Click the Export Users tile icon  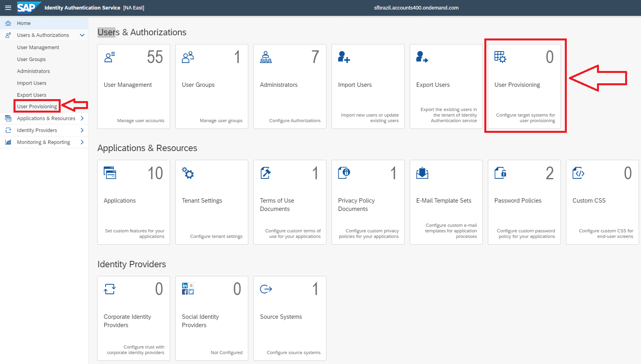[422, 57]
